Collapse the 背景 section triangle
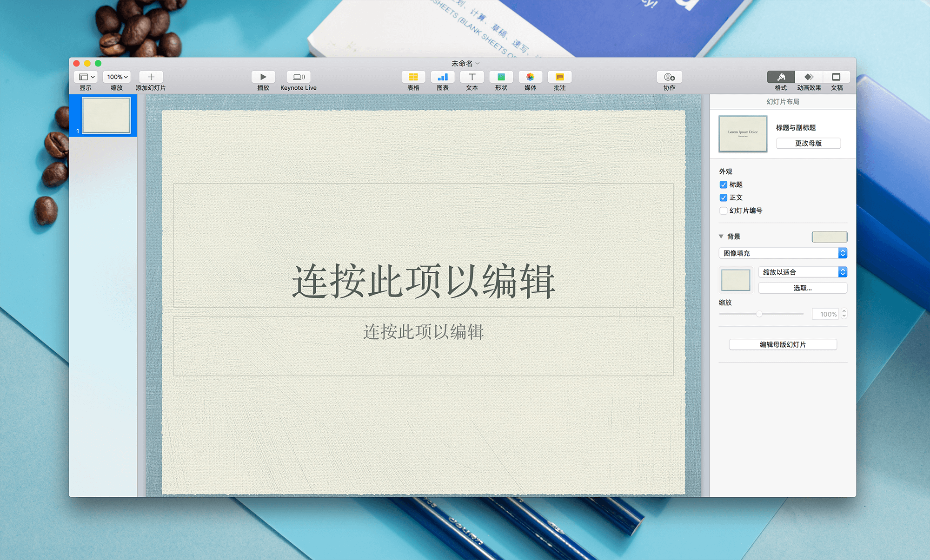 tap(721, 237)
